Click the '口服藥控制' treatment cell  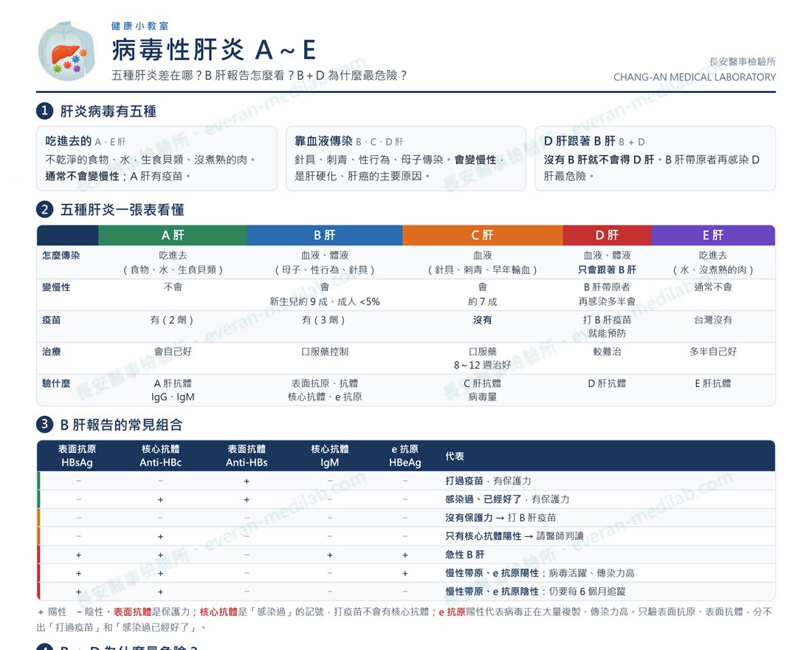[x=325, y=352]
